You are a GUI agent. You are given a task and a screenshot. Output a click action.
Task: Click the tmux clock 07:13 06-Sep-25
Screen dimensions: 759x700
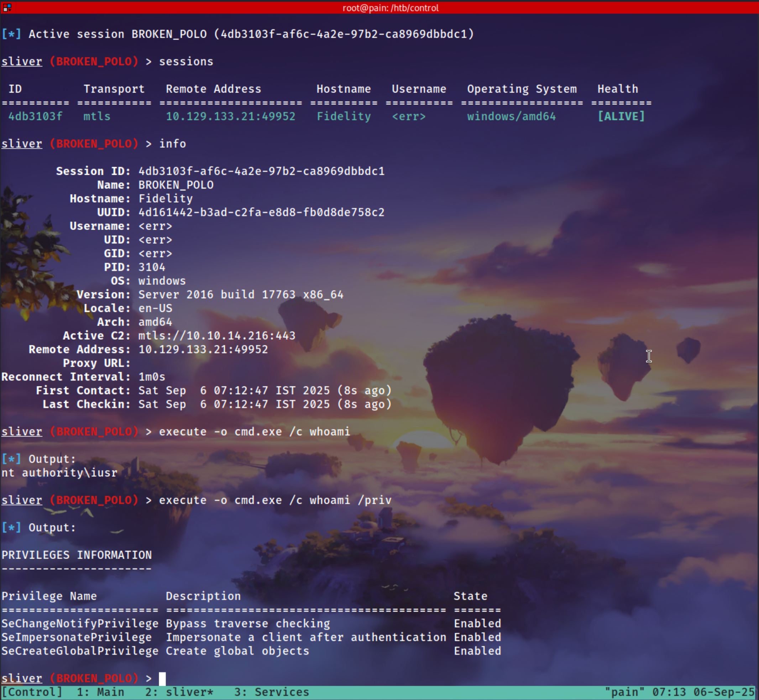pyautogui.click(x=703, y=692)
